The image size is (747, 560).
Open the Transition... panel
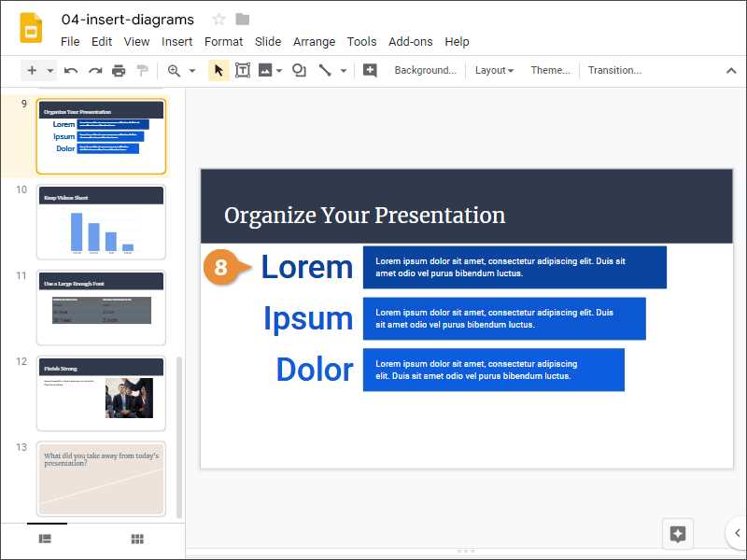[x=614, y=71]
